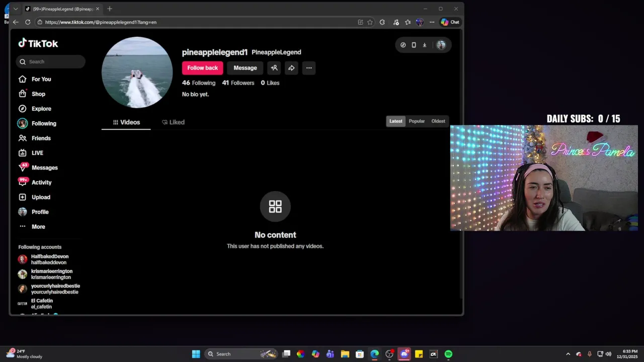The image size is (644, 362).
Task: Add this page to favorites star
Action: (370, 22)
